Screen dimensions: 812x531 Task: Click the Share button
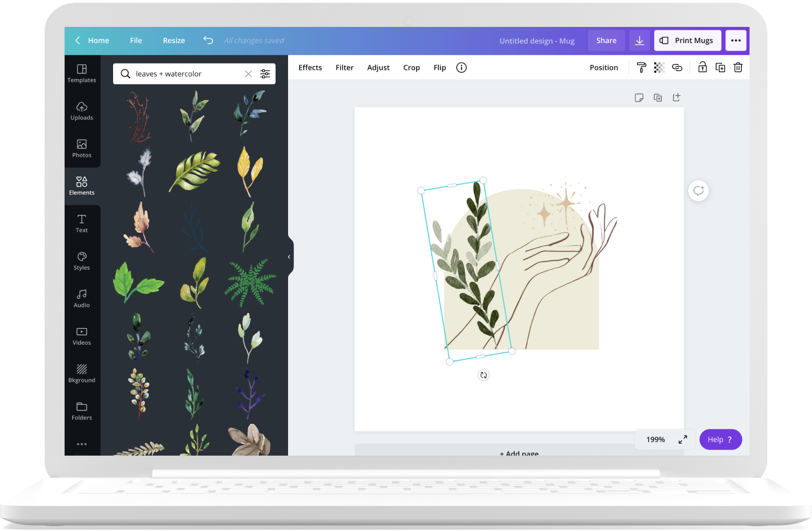pyautogui.click(x=606, y=40)
